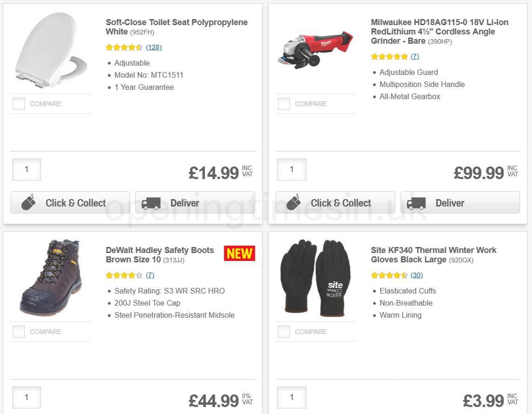Check the compare box for DeWalt safety boots
Viewport: 532px width, 414px height.
(19, 332)
